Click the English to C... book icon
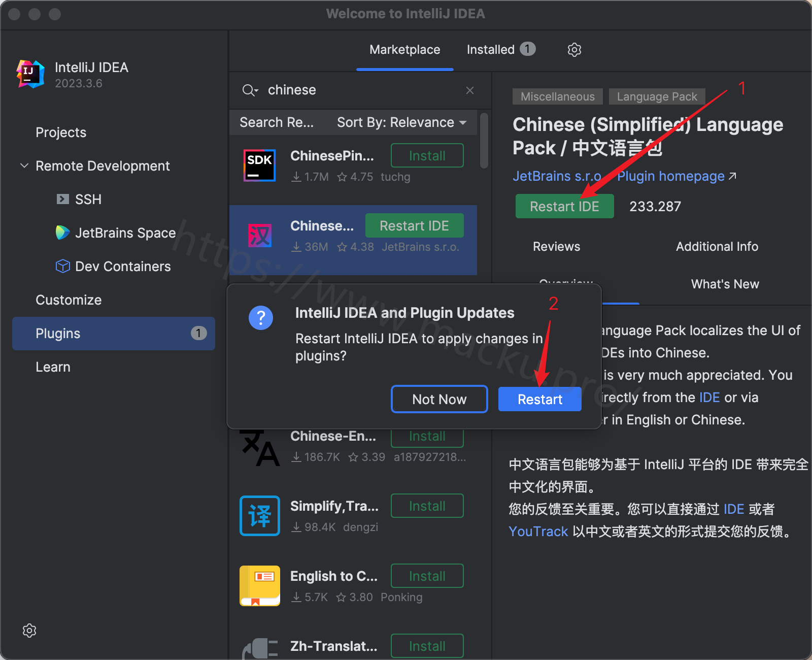The image size is (812, 660). 259,586
